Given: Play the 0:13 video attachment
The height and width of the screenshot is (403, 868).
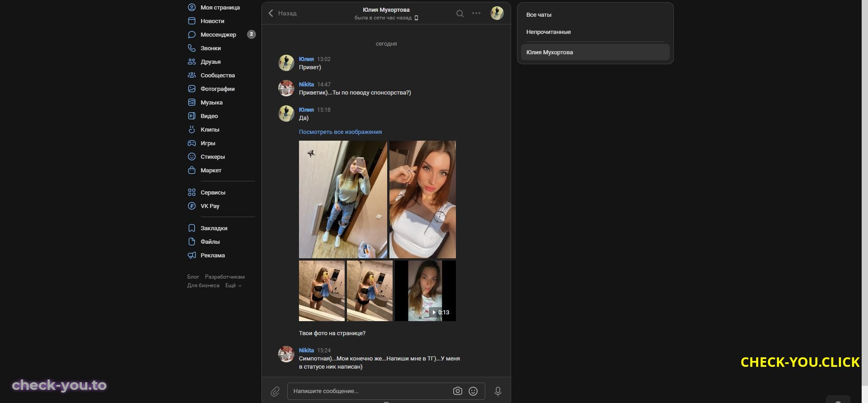Looking at the screenshot, I should 425,291.
